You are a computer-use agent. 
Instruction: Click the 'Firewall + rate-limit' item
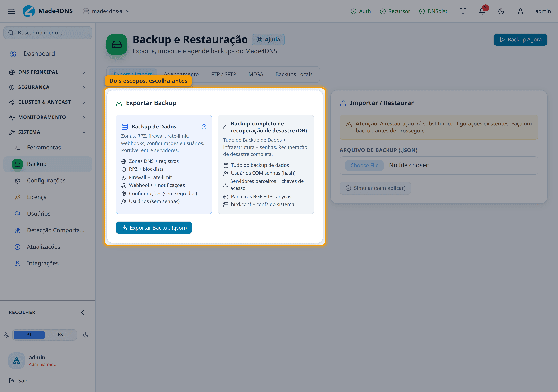click(147, 178)
